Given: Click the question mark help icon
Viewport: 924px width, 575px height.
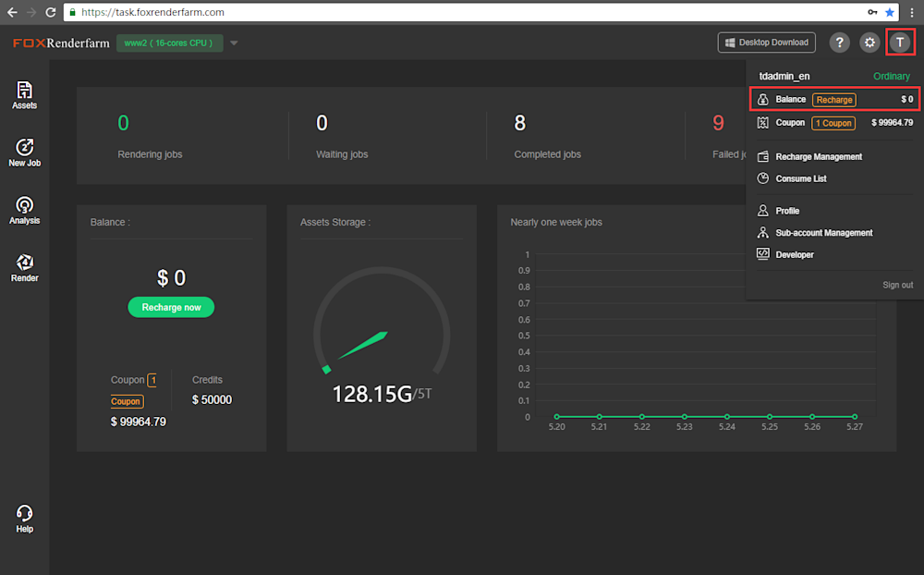Looking at the screenshot, I should 839,43.
